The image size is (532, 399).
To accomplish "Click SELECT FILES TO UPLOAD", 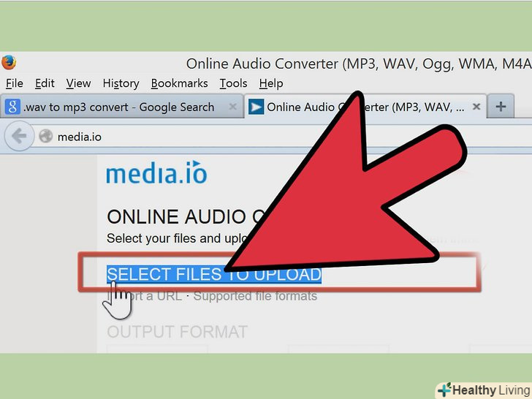I will (x=214, y=275).
